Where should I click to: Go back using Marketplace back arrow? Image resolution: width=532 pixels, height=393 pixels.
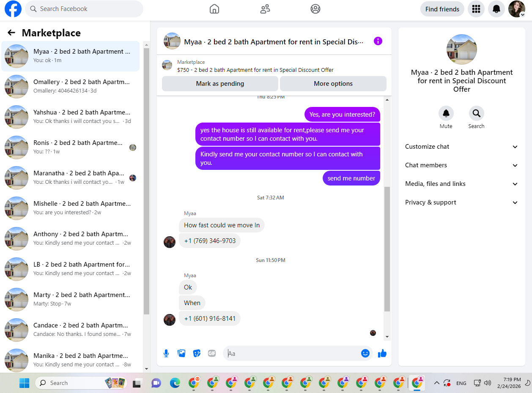11,33
